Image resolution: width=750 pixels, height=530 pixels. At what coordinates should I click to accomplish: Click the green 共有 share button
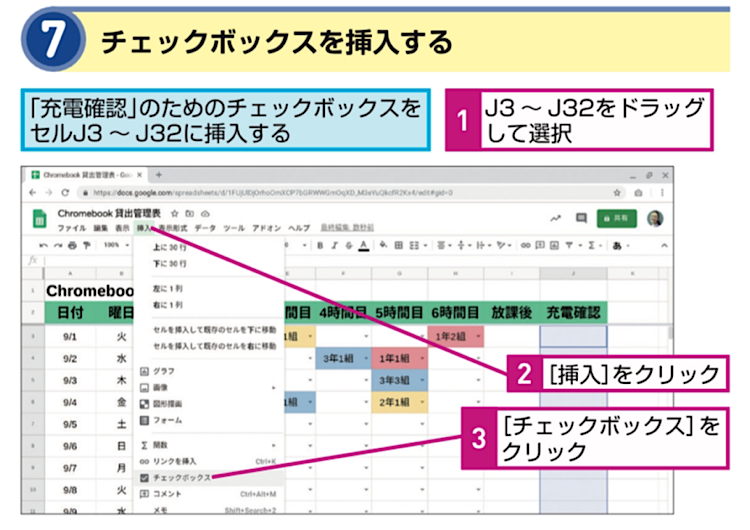point(617,219)
